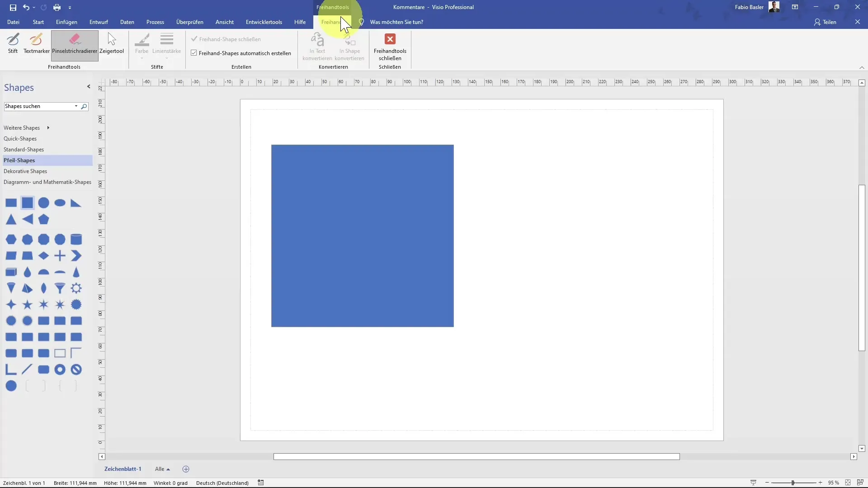The height and width of the screenshot is (488, 868).
Task: Open the undo history dropdown arrow
Action: 34,7
